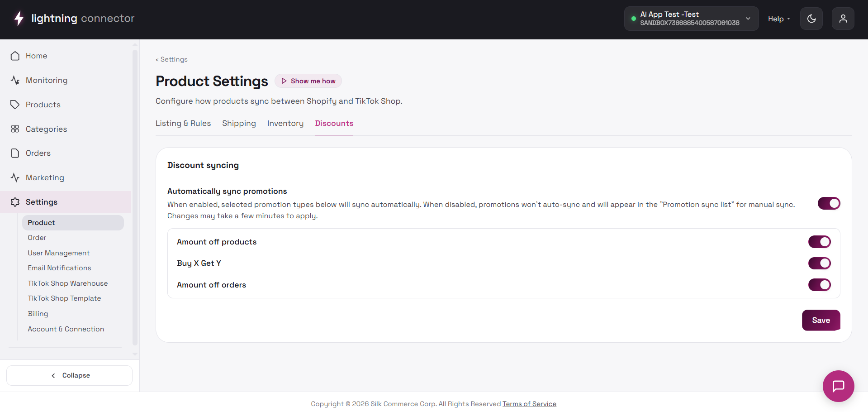
Task: Open the user profile icon
Action: (843, 19)
